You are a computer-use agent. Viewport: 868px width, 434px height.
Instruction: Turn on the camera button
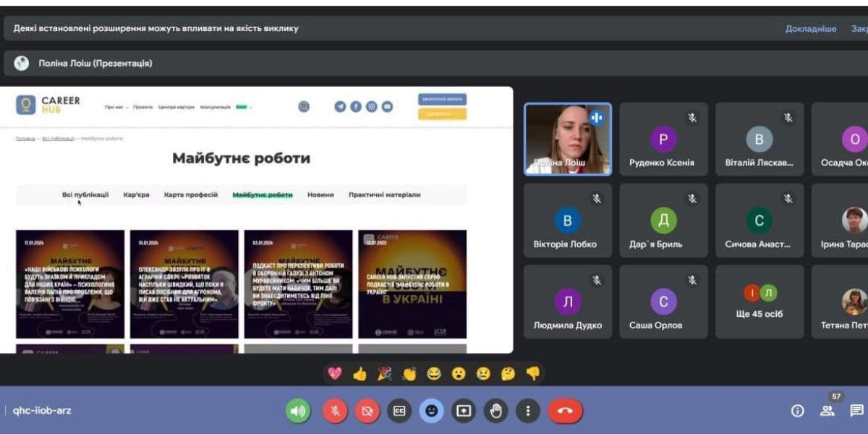click(x=367, y=411)
